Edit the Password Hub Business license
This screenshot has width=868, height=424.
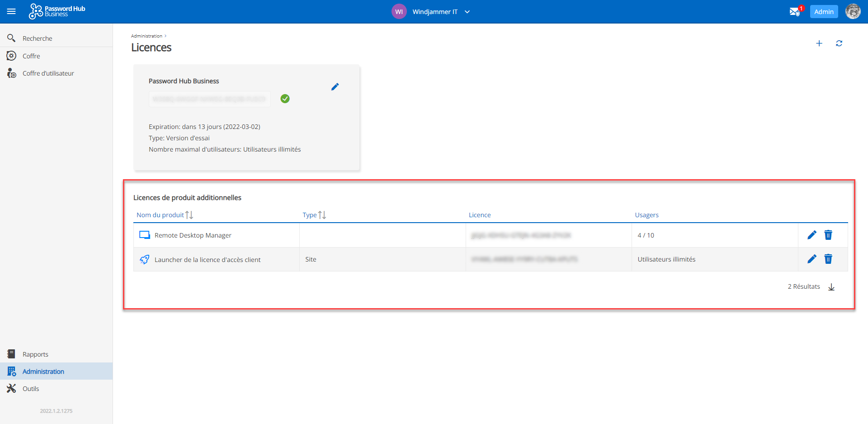(335, 87)
